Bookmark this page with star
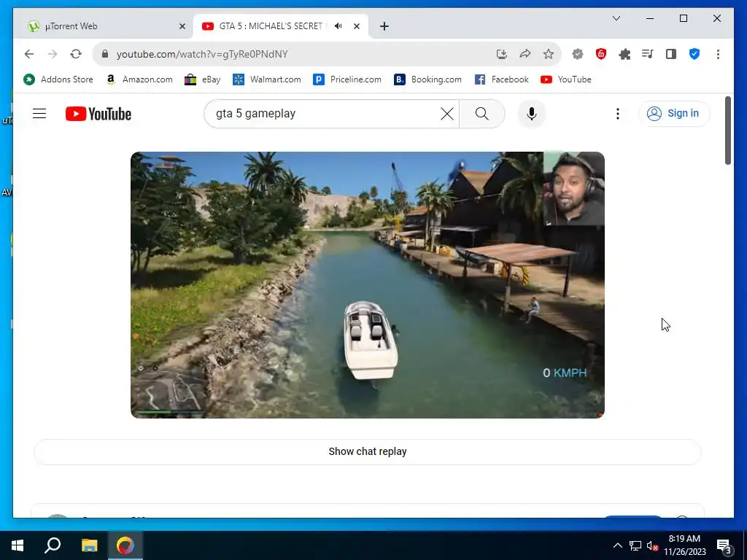 pos(549,54)
